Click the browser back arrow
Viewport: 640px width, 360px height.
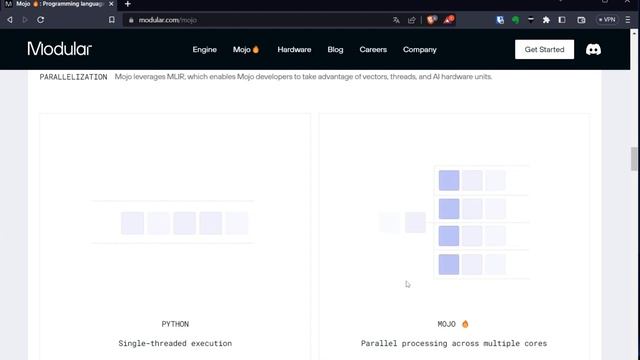point(10,20)
